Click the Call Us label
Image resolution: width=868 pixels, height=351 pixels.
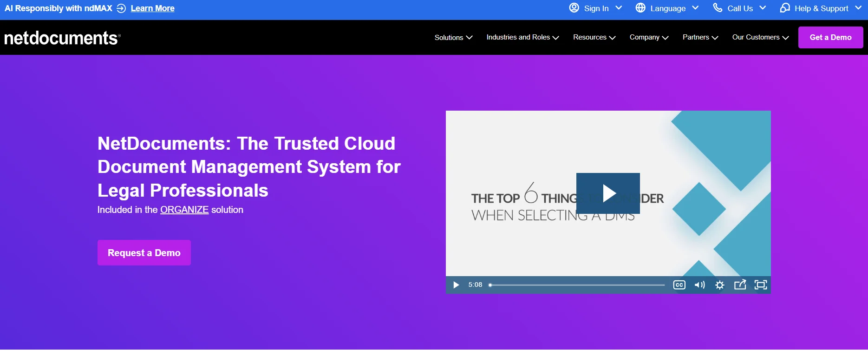click(740, 8)
